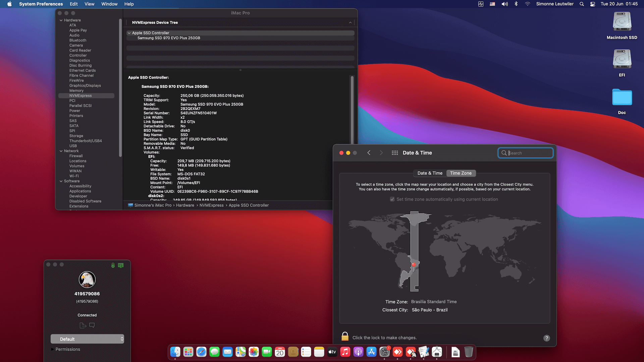The width and height of the screenshot is (644, 362).
Task: Expand Permissions disclosure triangle in AnyDesk
Action: (x=52, y=349)
